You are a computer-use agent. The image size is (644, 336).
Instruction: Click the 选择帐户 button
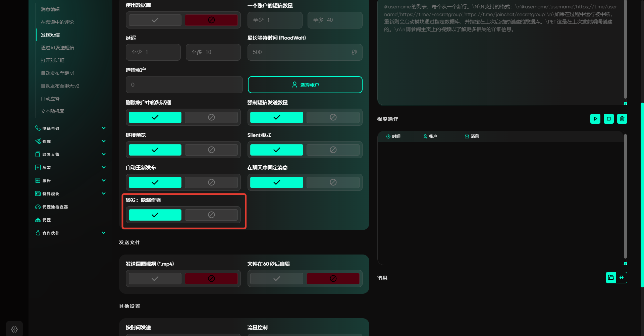click(305, 85)
